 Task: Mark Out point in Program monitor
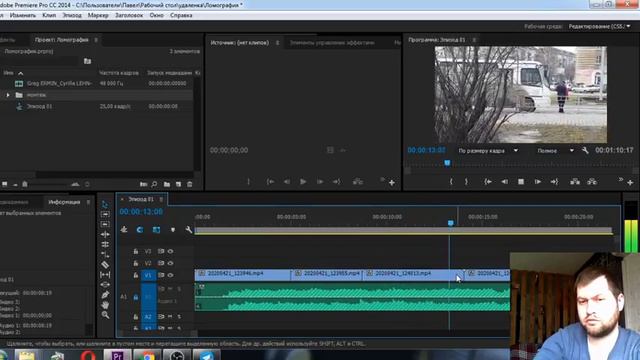click(x=466, y=182)
